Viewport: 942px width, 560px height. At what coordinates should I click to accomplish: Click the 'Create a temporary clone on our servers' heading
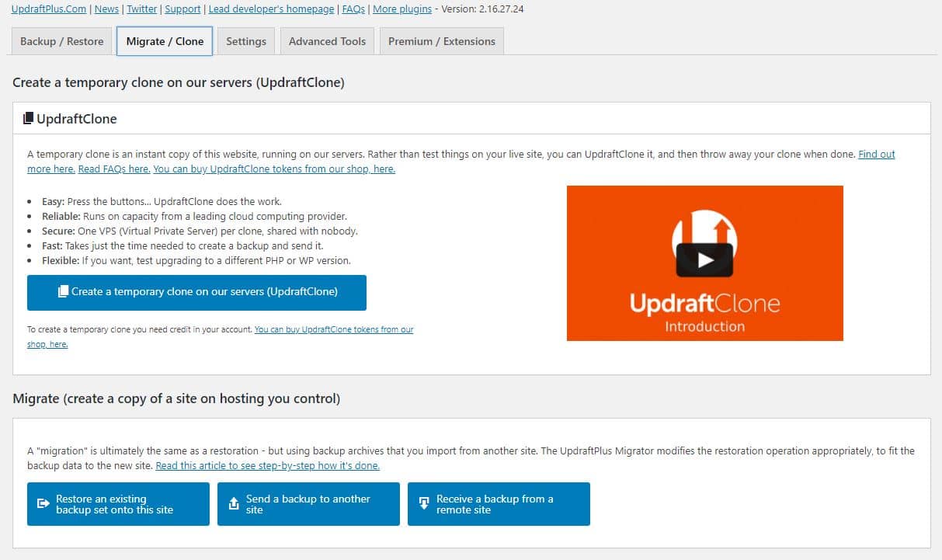pos(179,82)
